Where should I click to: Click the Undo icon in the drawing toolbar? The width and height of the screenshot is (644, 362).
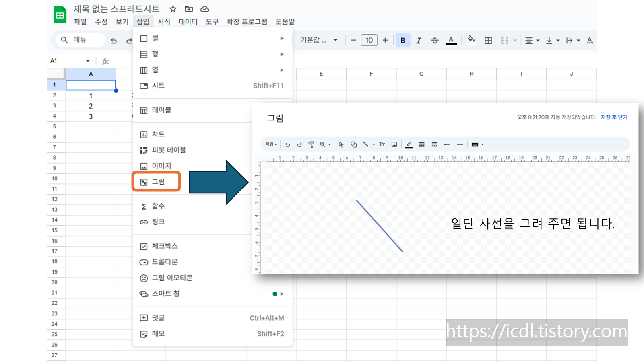click(287, 144)
